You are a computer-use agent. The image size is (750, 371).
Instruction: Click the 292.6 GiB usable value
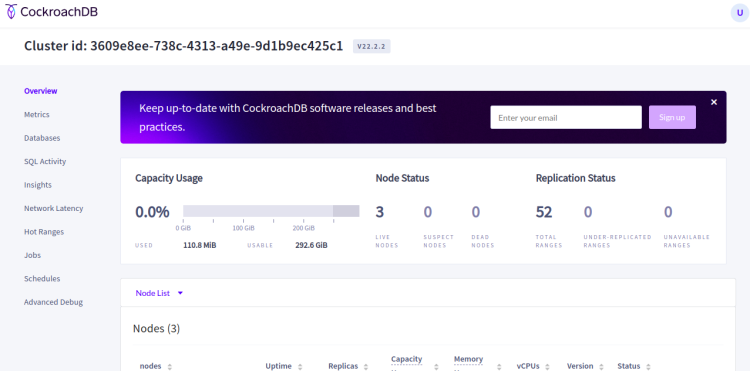pos(311,245)
